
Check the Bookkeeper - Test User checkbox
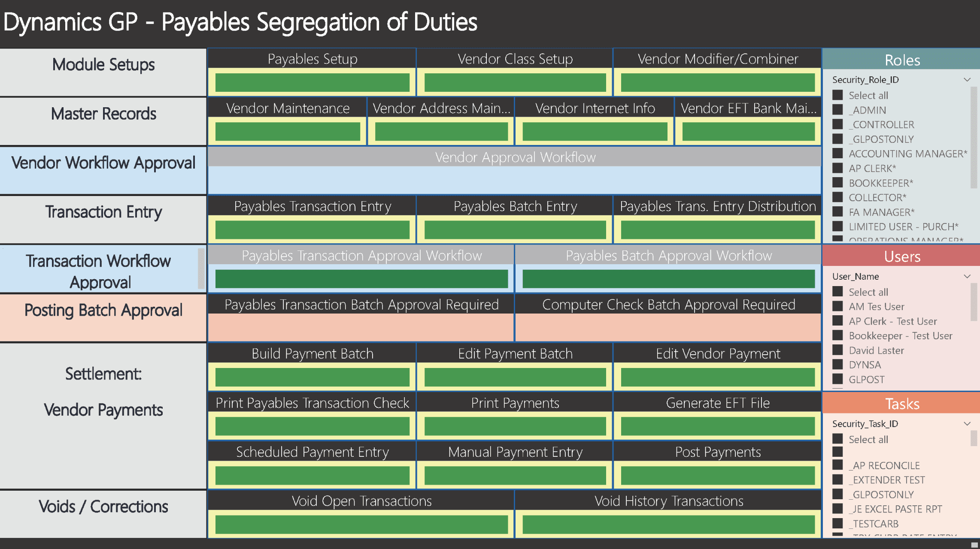(x=837, y=335)
